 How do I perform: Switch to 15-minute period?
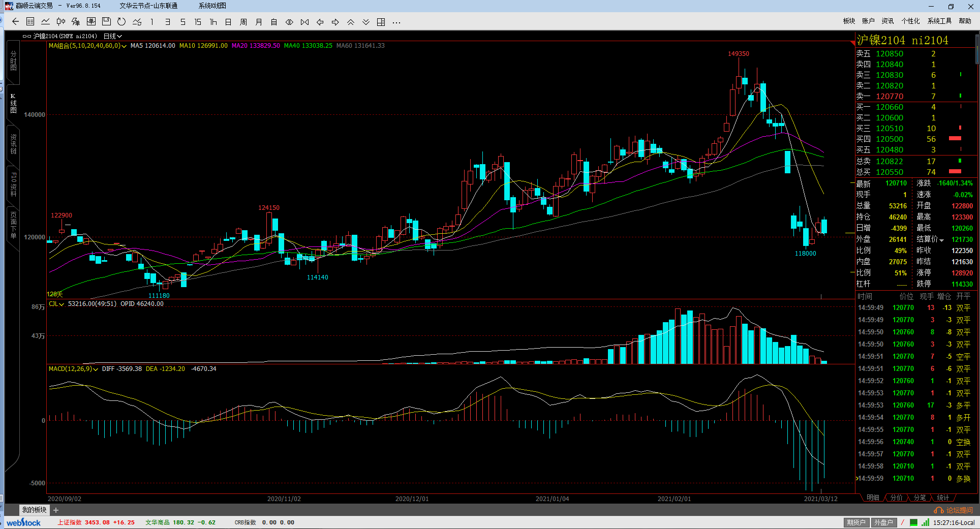pos(198,22)
